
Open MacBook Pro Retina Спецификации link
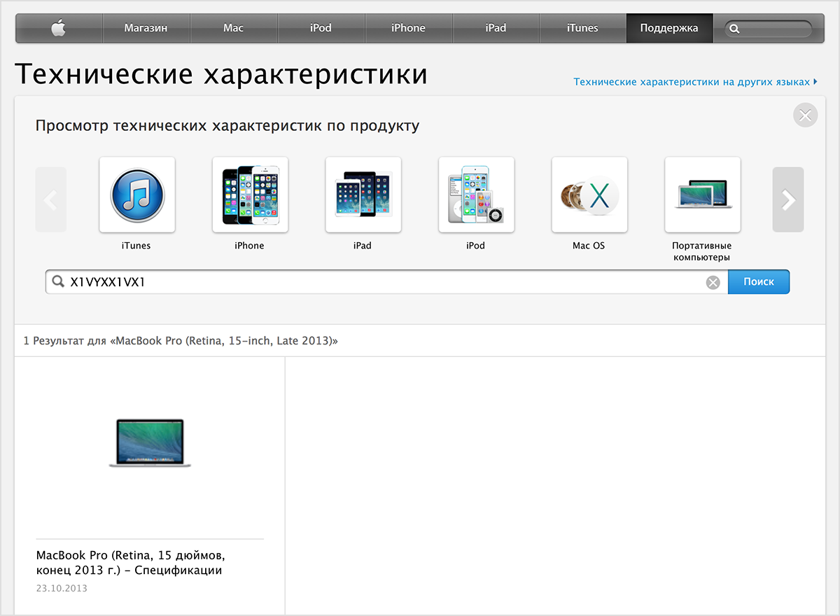pos(129,563)
